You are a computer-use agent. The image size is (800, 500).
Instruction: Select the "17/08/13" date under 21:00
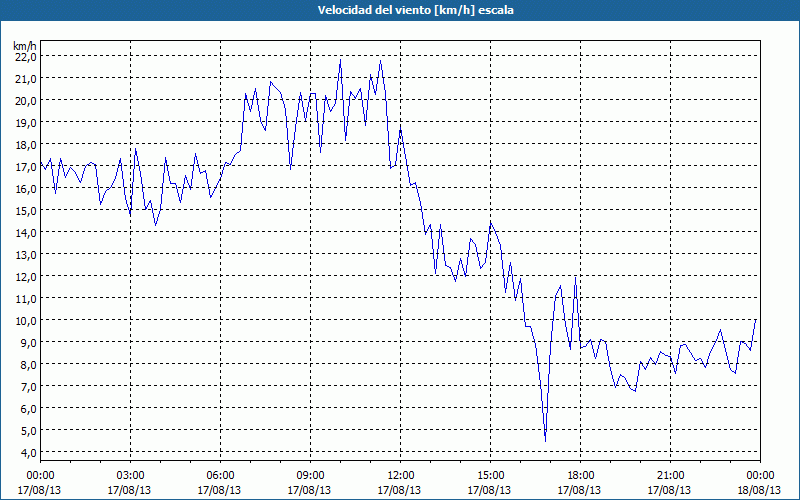coord(669,490)
